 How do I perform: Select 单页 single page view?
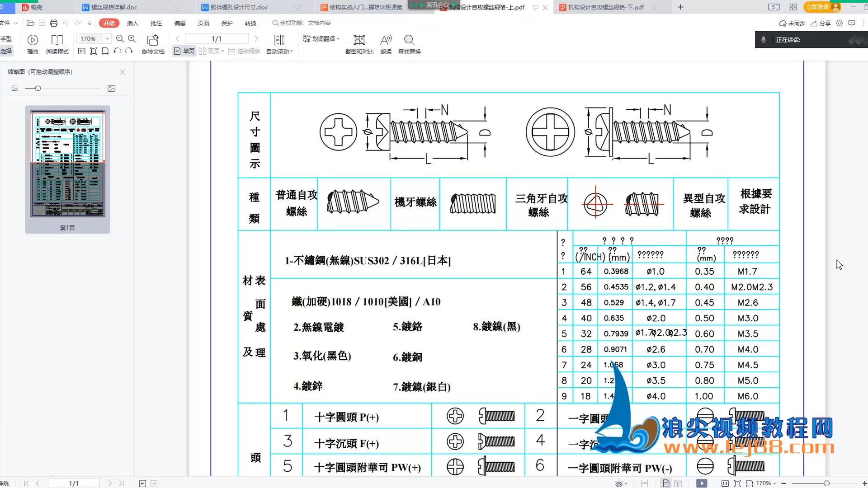click(x=184, y=51)
